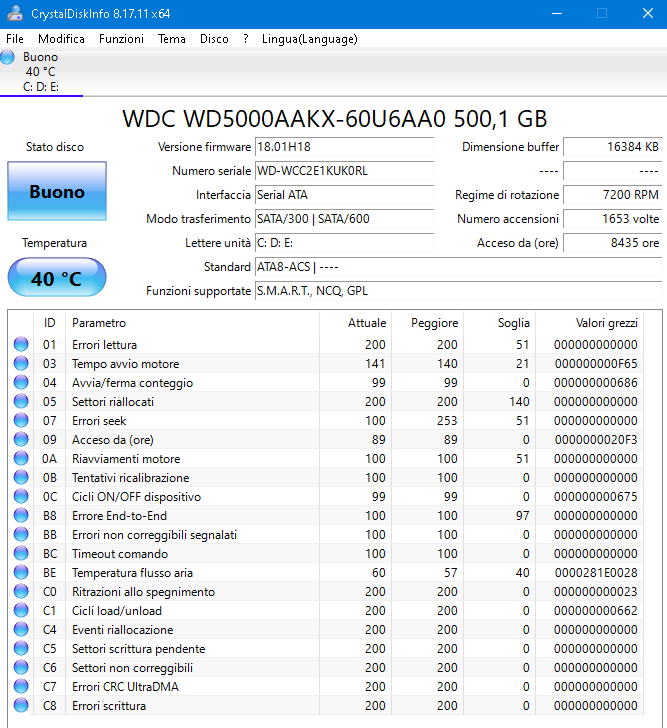Click the status icon for Avvia/ferma conteggio
667x728 pixels.
[21, 382]
